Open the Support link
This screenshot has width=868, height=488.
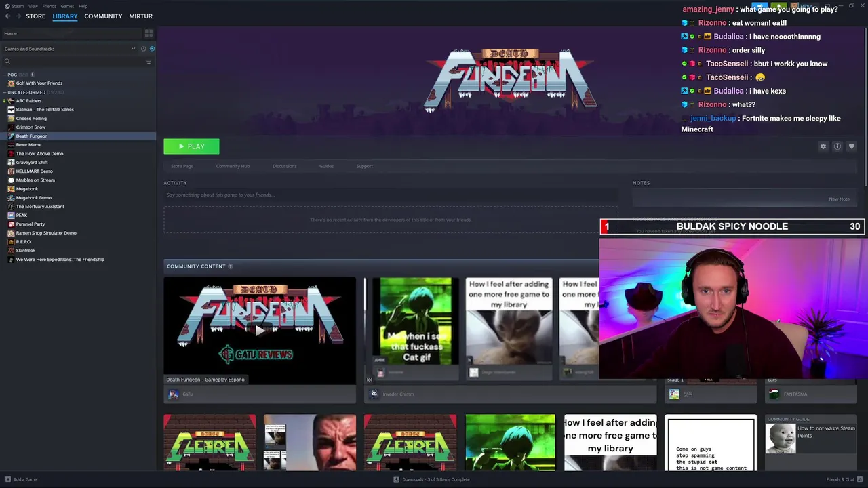click(x=365, y=166)
